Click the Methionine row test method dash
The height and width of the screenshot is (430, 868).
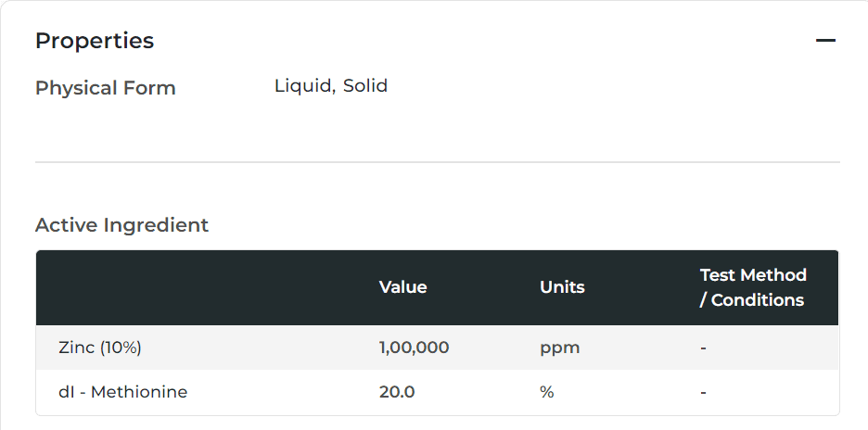[x=704, y=392]
